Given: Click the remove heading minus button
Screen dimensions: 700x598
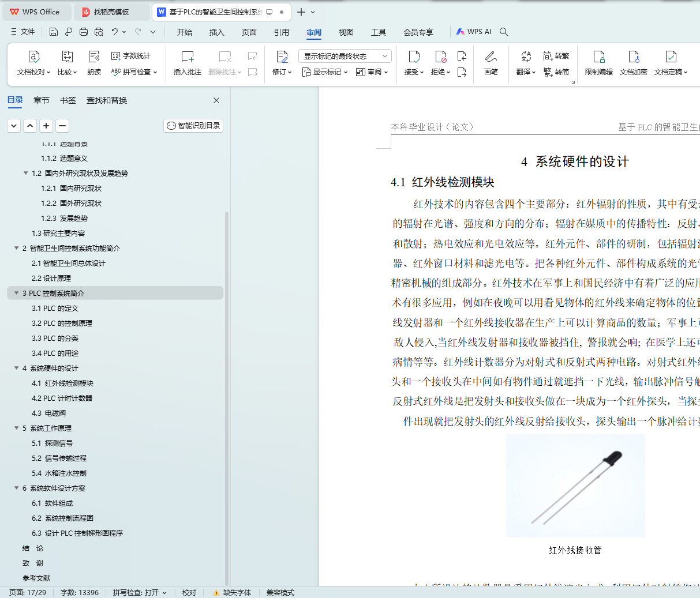Looking at the screenshot, I should point(62,126).
